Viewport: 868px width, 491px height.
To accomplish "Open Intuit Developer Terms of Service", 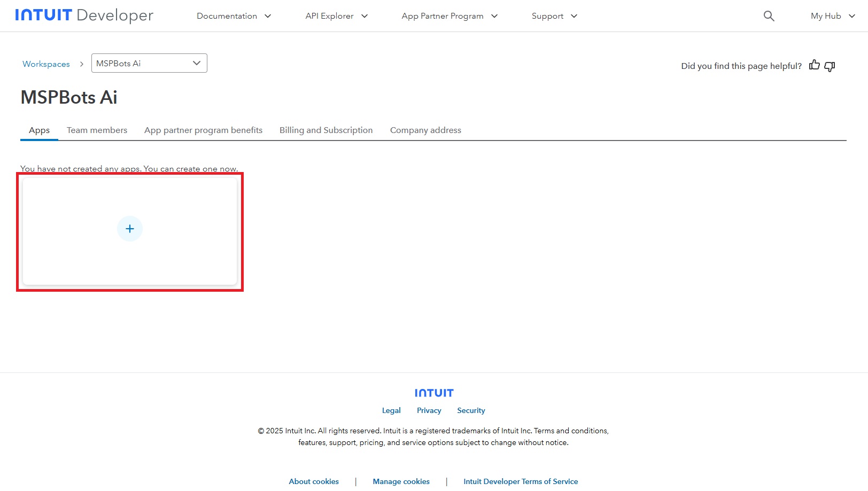I will click(x=521, y=481).
